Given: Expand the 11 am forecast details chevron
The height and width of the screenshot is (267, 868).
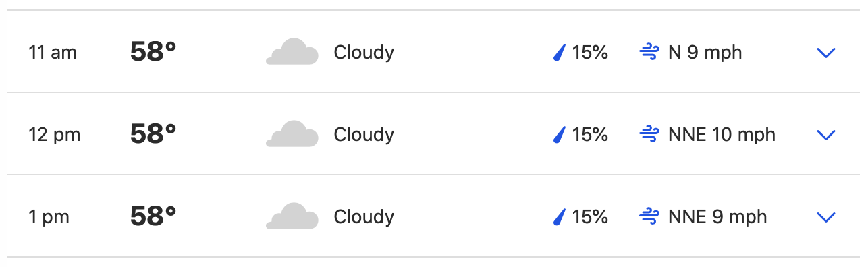Looking at the screenshot, I should point(826,53).
